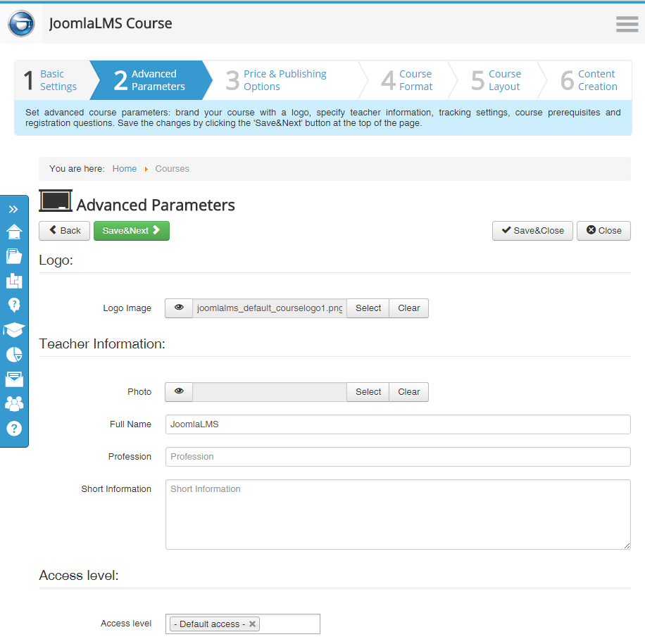Open the users group icon in sidebar
Screen dimensions: 645x644
(14, 404)
